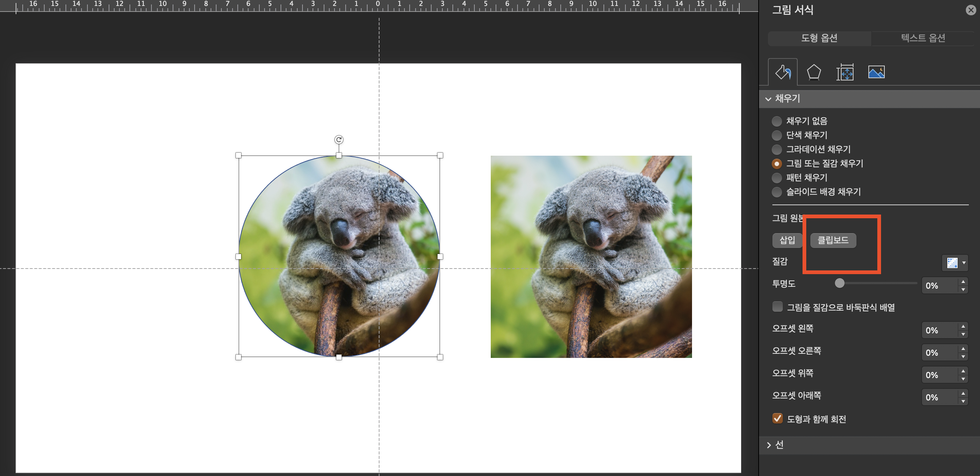
Task: Collapse the 채우기 section
Action: click(768, 99)
